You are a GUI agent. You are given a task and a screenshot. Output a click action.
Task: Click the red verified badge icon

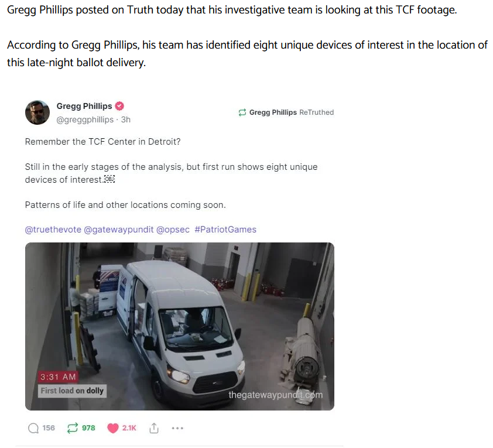click(119, 106)
